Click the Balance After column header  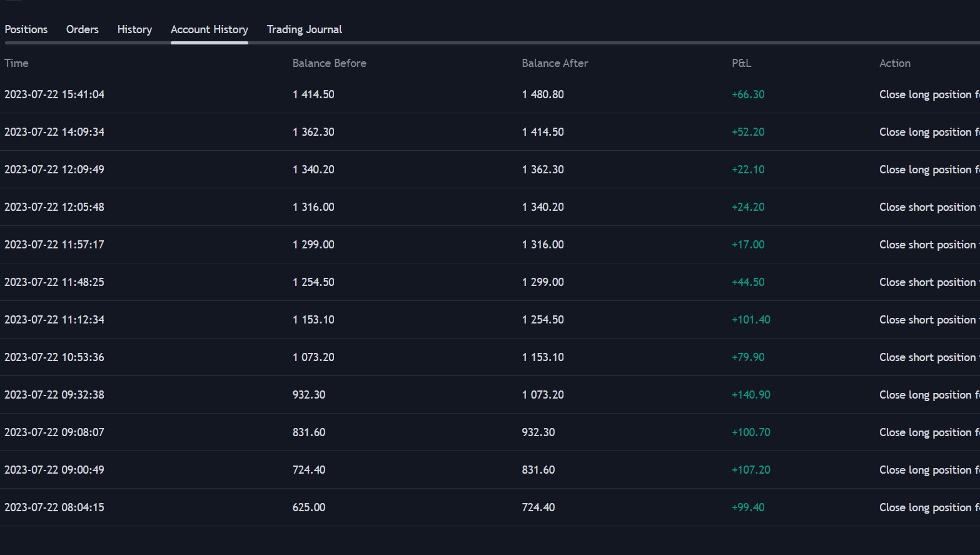pos(555,63)
